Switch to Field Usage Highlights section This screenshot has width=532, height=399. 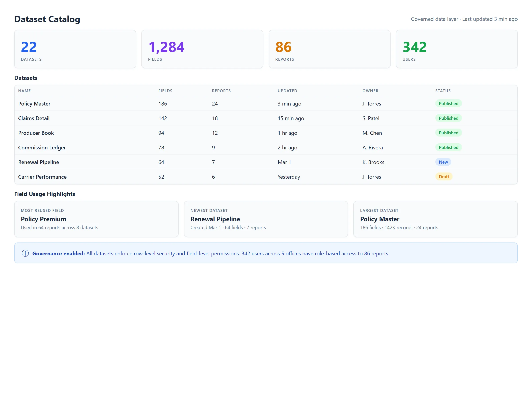(45, 194)
